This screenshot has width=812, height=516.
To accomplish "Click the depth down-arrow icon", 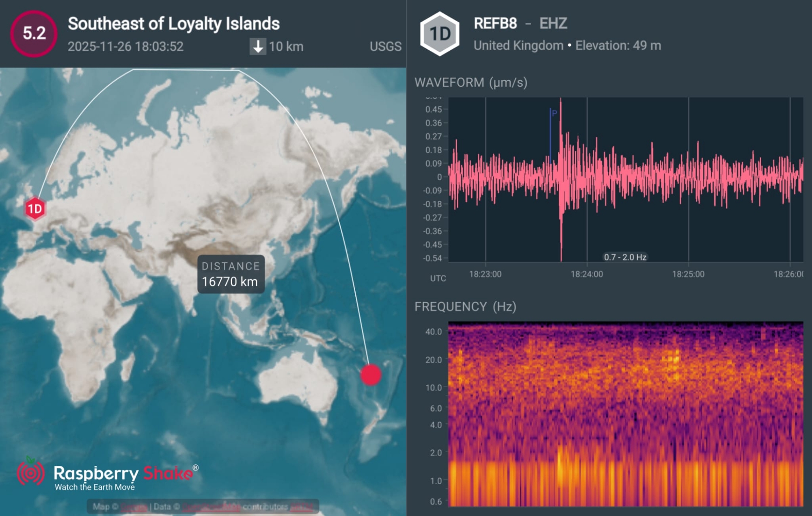I will click(x=258, y=46).
